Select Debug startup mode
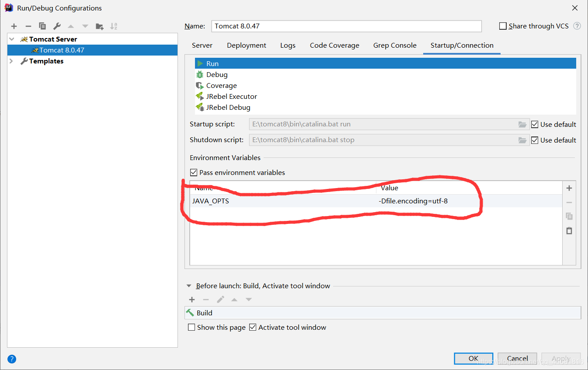This screenshot has width=588, height=370. pyautogui.click(x=386, y=75)
